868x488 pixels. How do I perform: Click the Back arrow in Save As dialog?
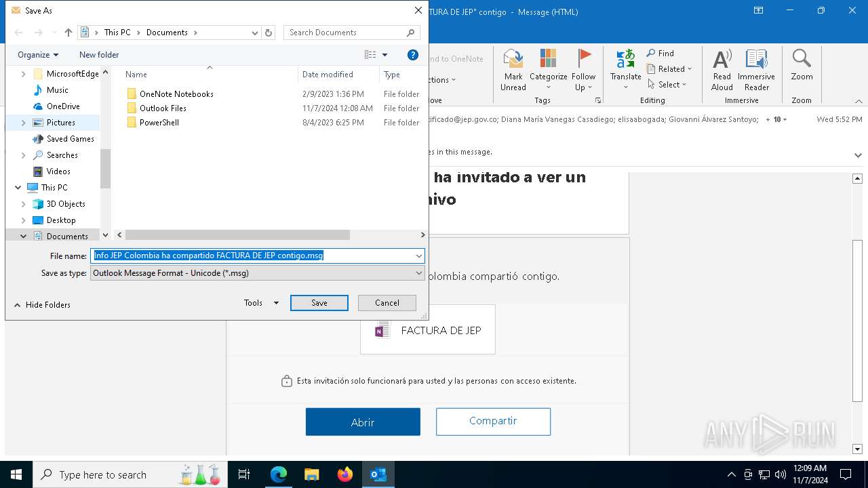pos(19,33)
